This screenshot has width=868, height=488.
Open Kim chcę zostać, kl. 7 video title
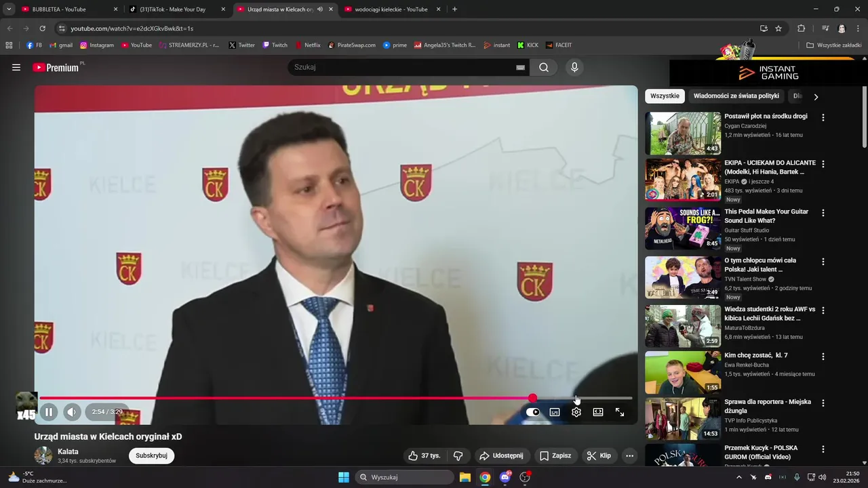755,355
